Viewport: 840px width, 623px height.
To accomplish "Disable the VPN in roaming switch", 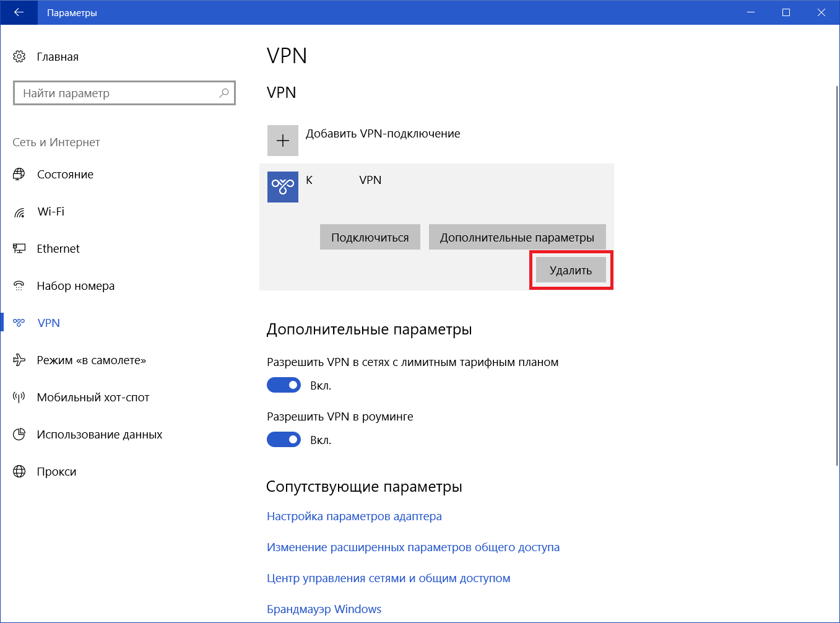I will 284,440.
